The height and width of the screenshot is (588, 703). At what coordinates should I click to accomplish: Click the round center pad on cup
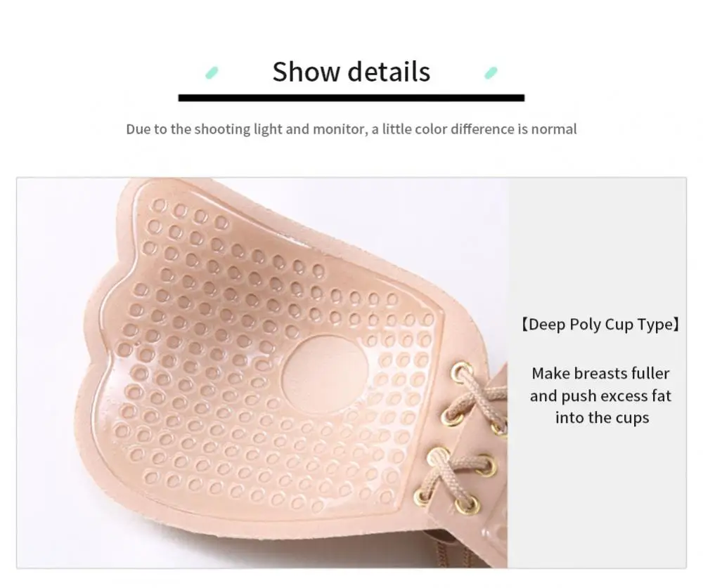click(x=325, y=374)
